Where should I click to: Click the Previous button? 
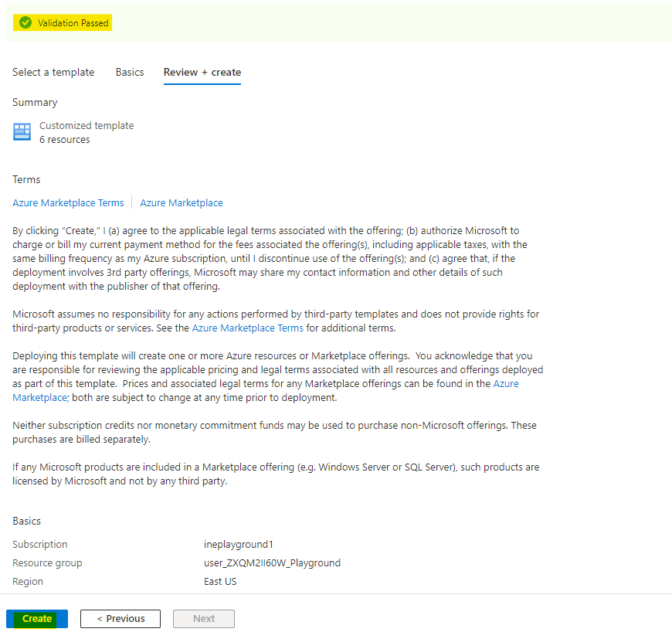120,618
